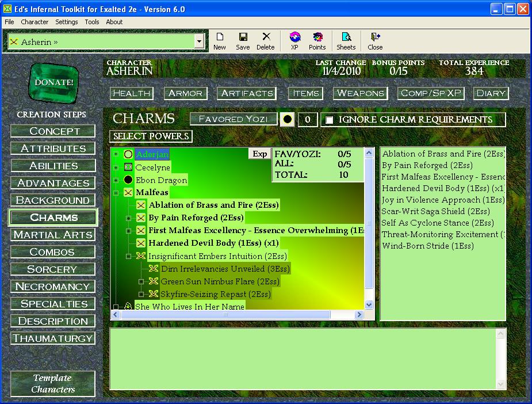Expand the Green Sun Nimbus Flare node

click(141, 281)
